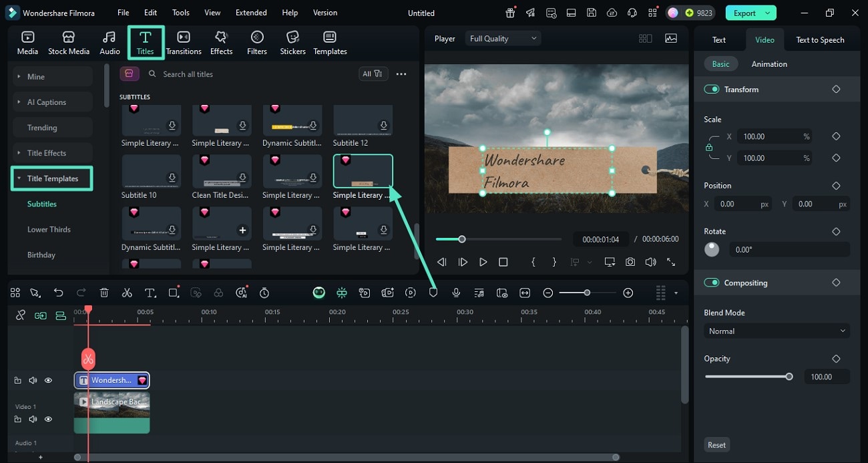Take a snapshot with the camera icon
Viewport: 868px width, 463px height.
coord(630,263)
